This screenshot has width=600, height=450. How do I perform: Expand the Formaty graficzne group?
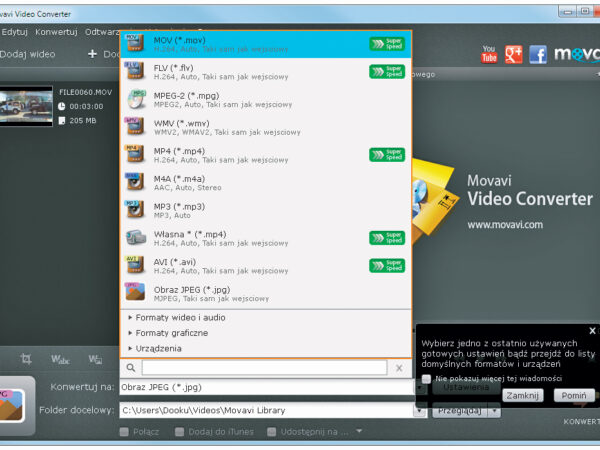tap(172, 332)
